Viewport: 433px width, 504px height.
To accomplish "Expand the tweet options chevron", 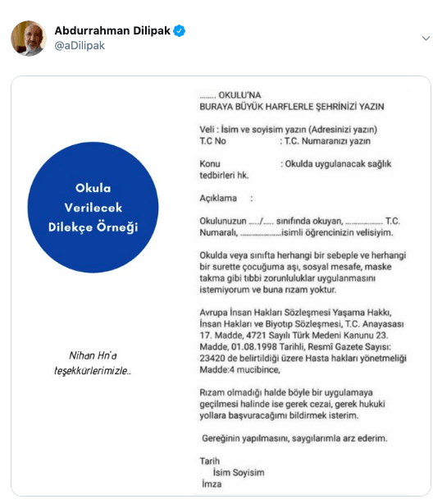I will (426, 39).
